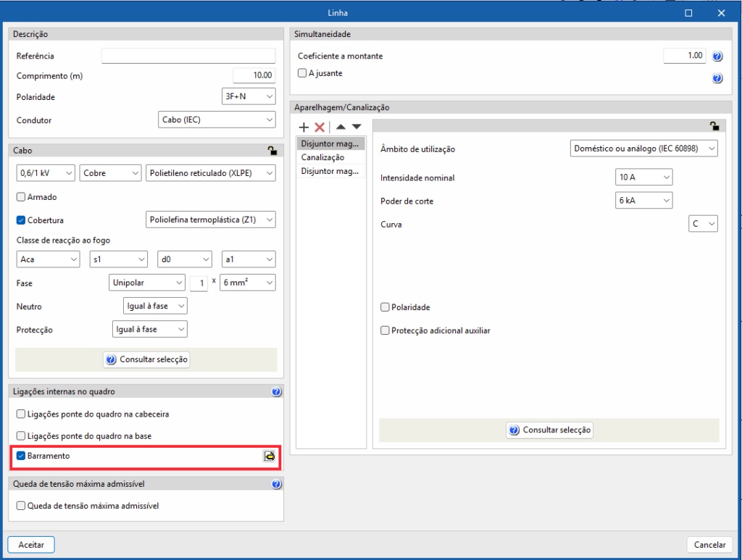Close the Linha dialog window

pos(721,13)
